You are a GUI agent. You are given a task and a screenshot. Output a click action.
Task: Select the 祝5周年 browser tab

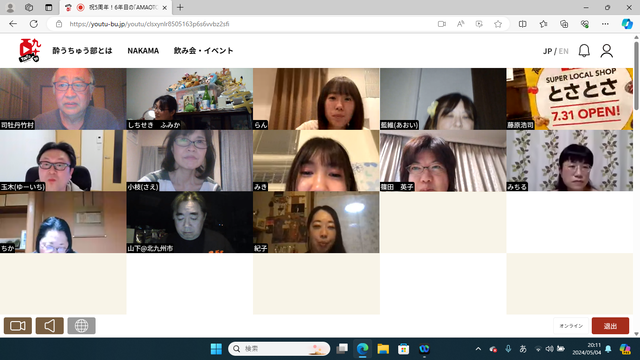click(x=116, y=7)
